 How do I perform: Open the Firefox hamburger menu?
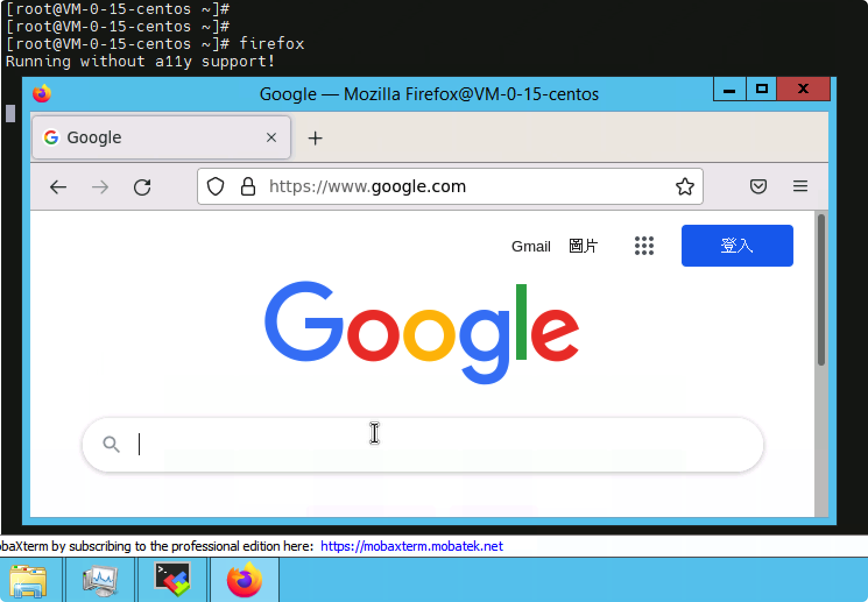click(x=800, y=186)
